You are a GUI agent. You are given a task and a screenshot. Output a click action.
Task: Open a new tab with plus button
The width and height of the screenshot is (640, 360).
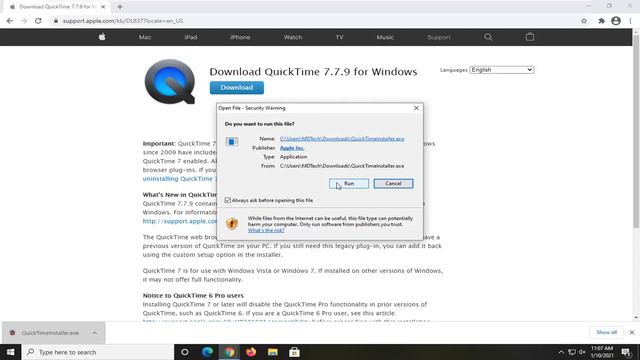[x=120, y=7]
